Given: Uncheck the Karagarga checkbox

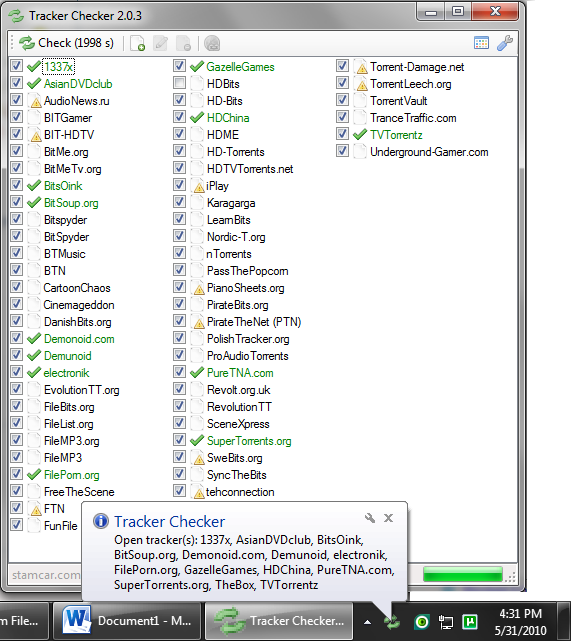Looking at the screenshot, I should click(179, 202).
